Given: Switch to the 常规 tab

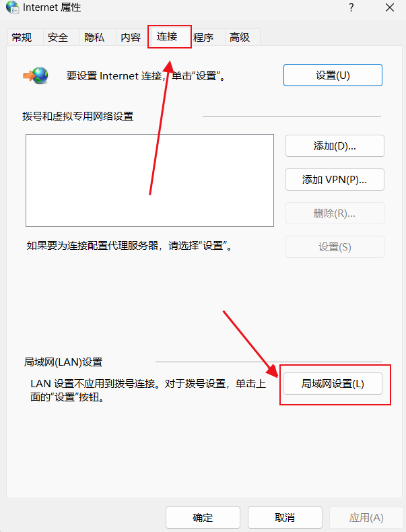Looking at the screenshot, I should [22, 37].
